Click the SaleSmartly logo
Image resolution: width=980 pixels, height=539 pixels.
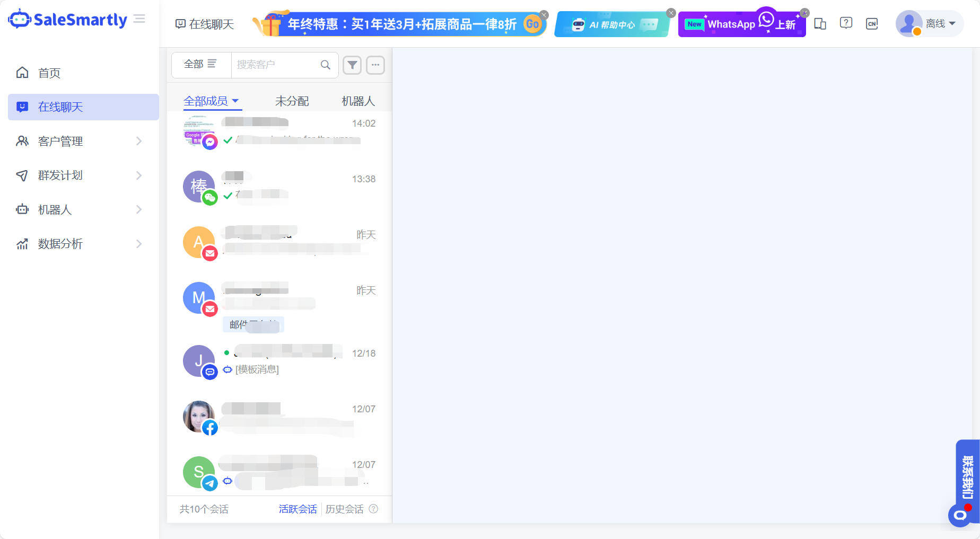[68, 20]
